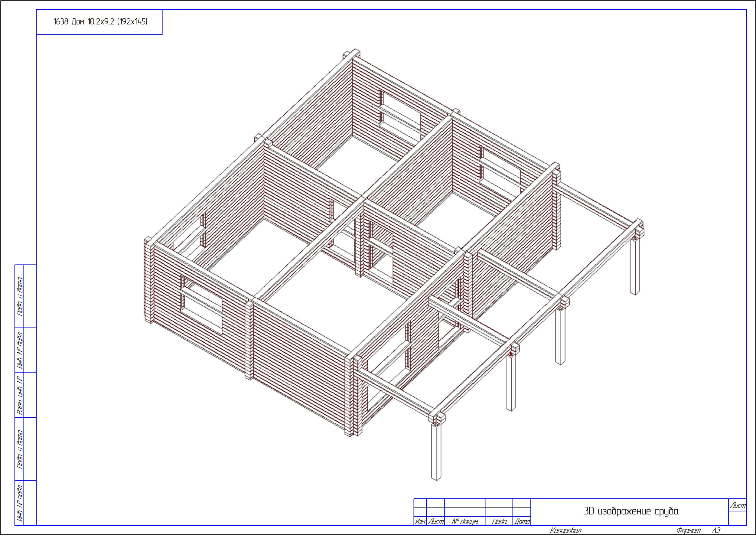756x535 pixels.
Task: Select the '№ докум.' title block cell
Action: [465, 521]
